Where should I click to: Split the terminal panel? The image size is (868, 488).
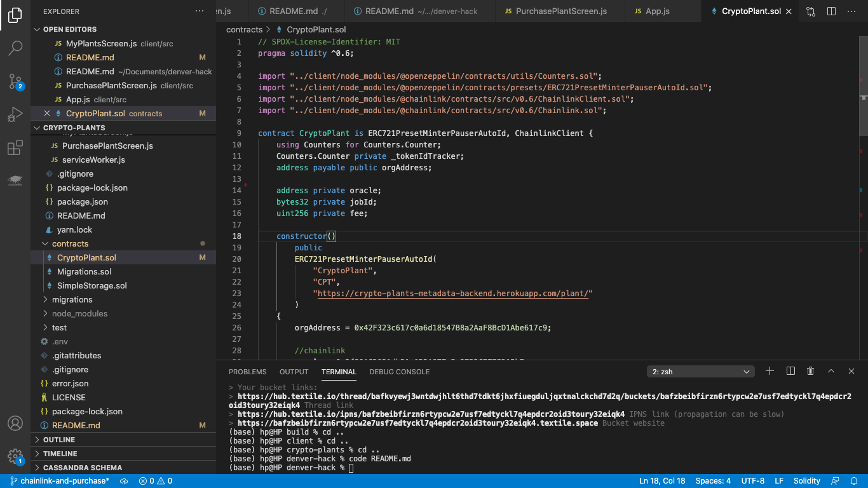coord(790,371)
